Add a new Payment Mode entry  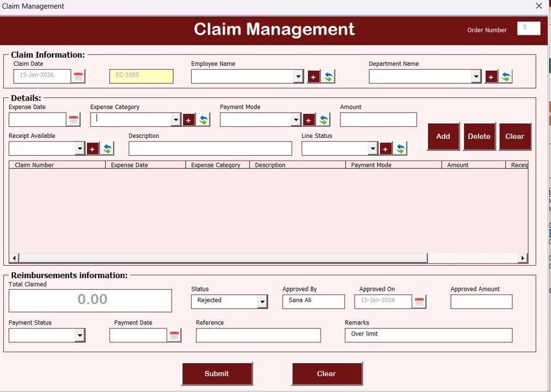coord(308,119)
